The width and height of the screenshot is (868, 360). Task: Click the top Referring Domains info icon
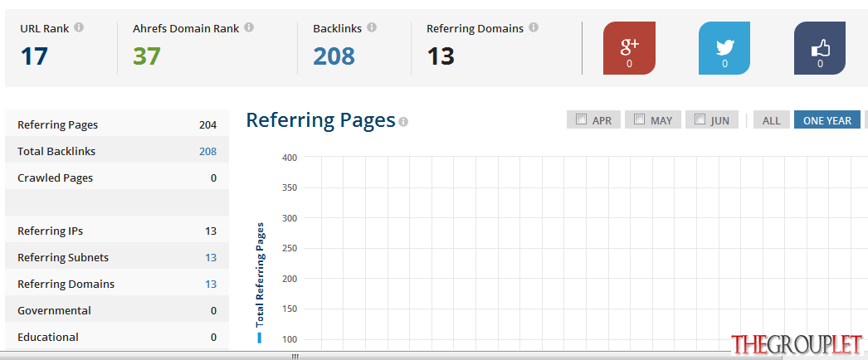tap(534, 27)
